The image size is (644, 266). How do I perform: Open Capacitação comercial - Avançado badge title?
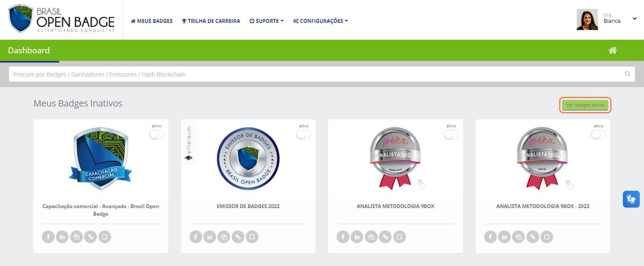(x=101, y=210)
